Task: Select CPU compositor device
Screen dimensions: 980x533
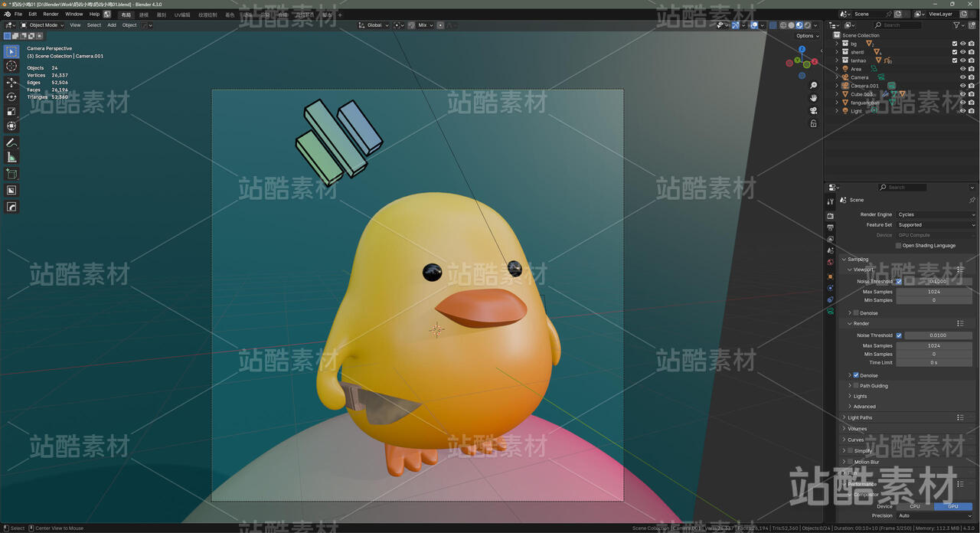Action: point(915,506)
